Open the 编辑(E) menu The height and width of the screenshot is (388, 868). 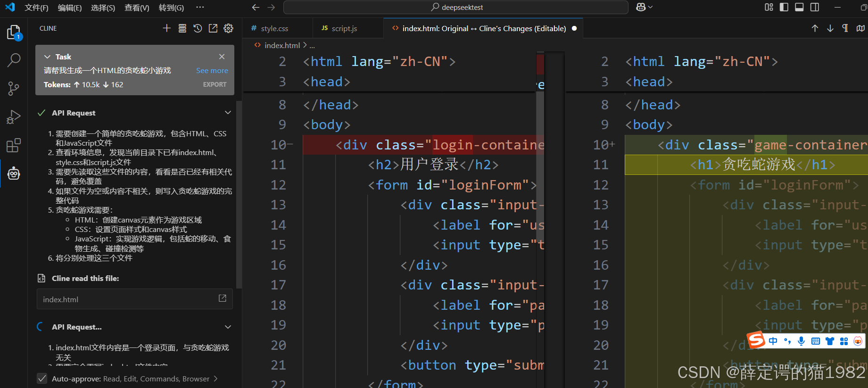coord(70,8)
